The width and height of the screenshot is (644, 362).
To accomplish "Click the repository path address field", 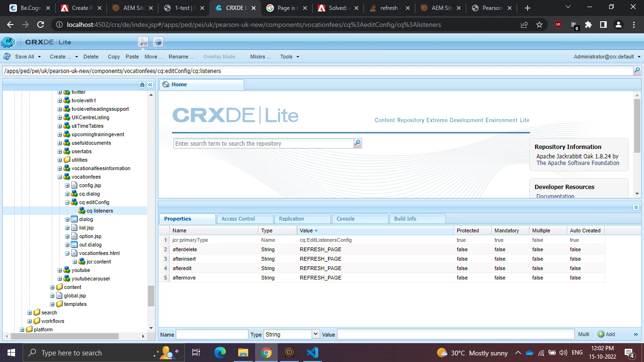I will pyautogui.click(x=318, y=71).
